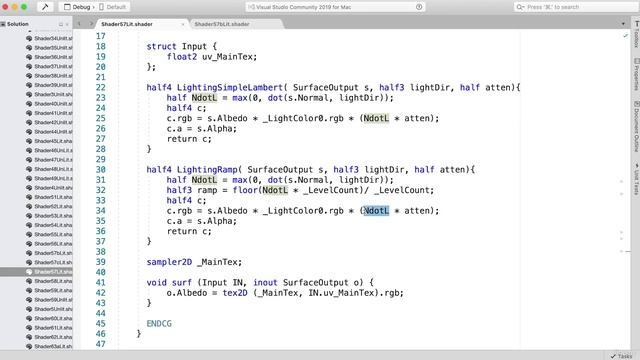Click the selected NdotL on line 34
Image resolution: width=640 pixels, height=360 pixels.
pos(376,211)
